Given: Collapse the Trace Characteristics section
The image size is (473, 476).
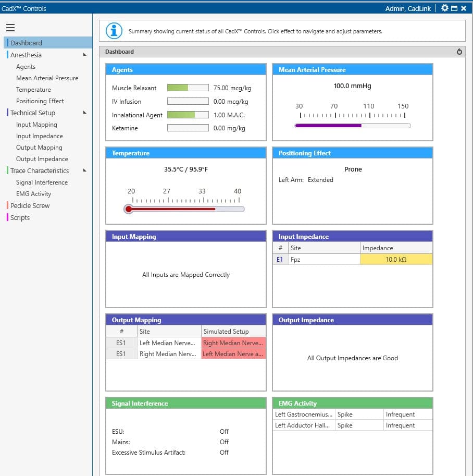Looking at the screenshot, I should click(85, 170).
